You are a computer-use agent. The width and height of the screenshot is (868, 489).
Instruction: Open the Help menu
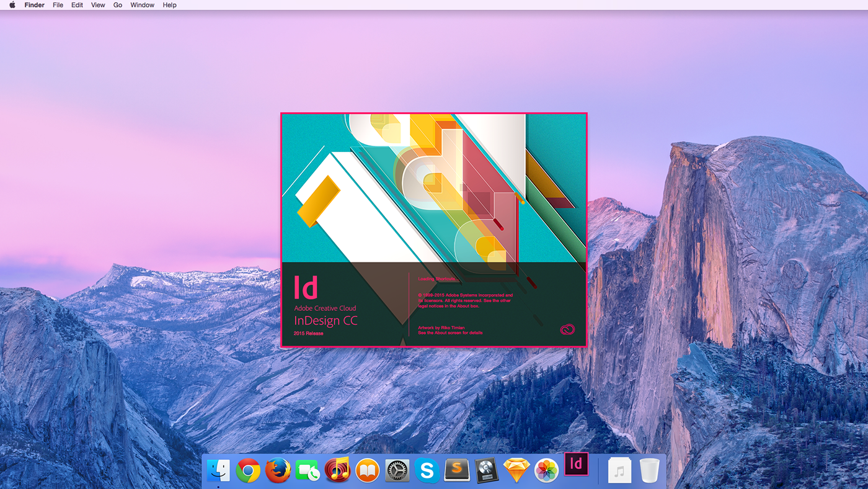pyautogui.click(x=169, y=5)
